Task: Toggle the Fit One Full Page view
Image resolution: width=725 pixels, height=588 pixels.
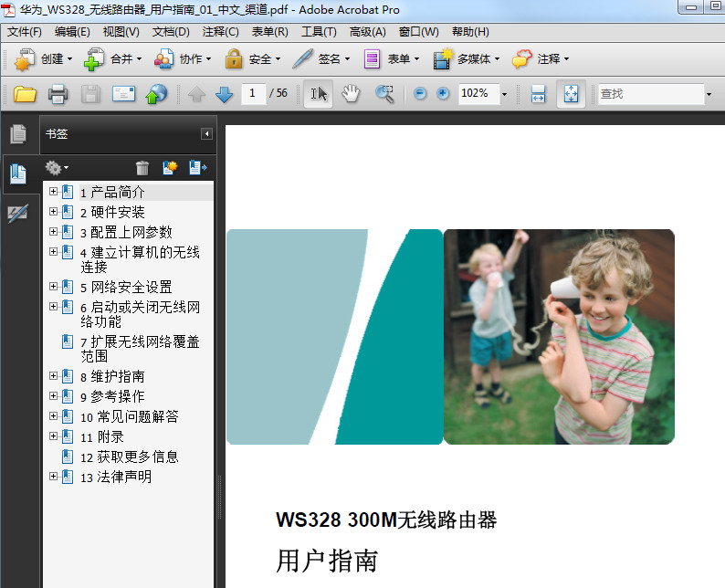Action: click(571, 94)
